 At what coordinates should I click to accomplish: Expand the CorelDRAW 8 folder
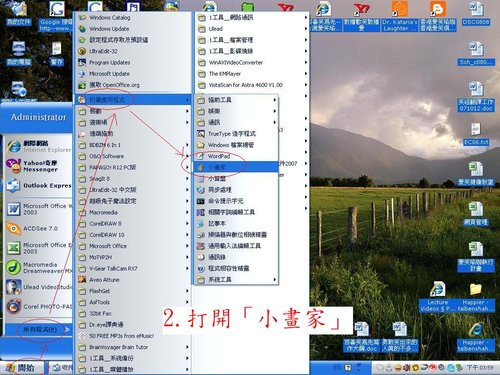coord(133,224)
